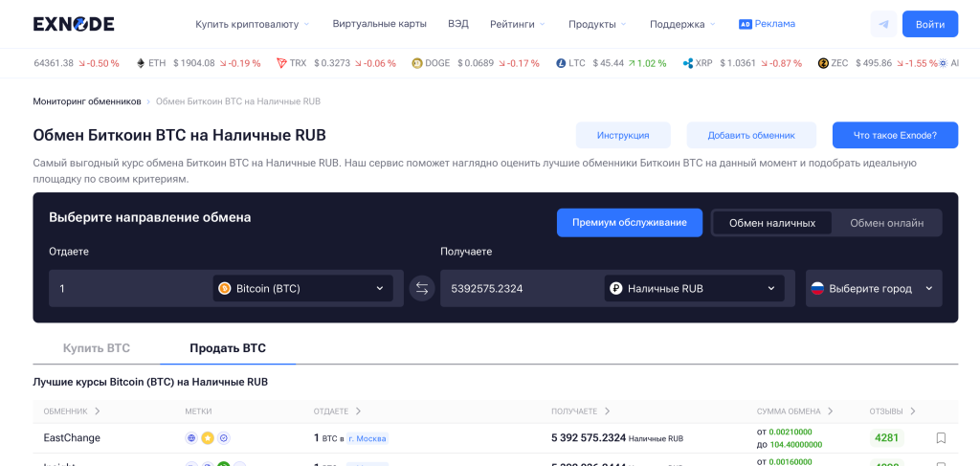
Task: Open the Bitcoin (BTC) currency dropdown
Action: point(303,289)
